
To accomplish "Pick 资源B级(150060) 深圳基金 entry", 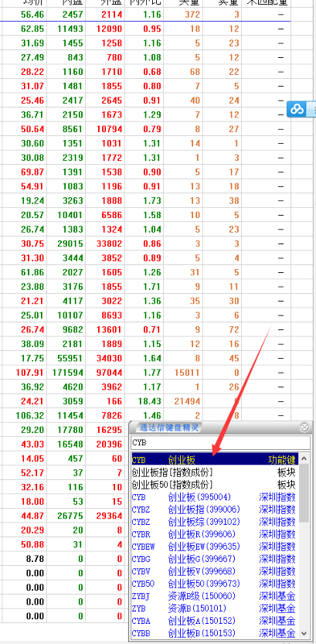I will click(x=214, y=596).
